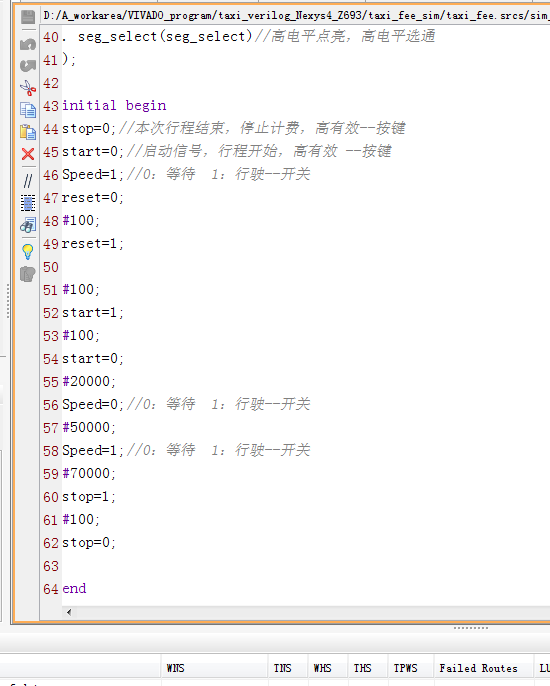Click the WNS column header

(175, 668)
